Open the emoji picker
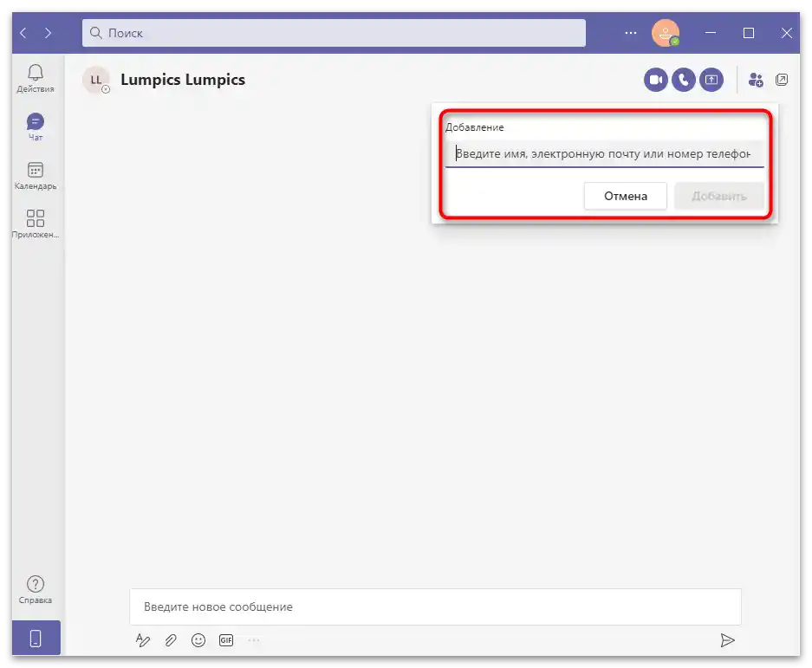 (x=198, y=640)
